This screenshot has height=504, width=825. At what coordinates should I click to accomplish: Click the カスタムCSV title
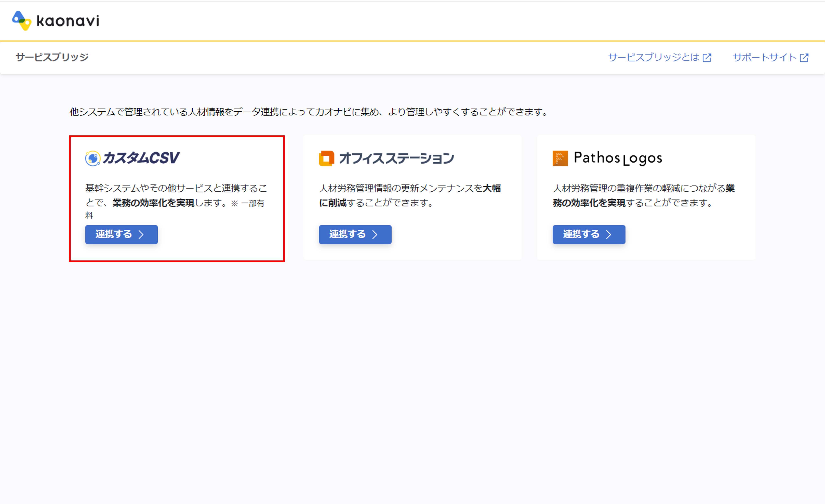[x=141, y=158]
